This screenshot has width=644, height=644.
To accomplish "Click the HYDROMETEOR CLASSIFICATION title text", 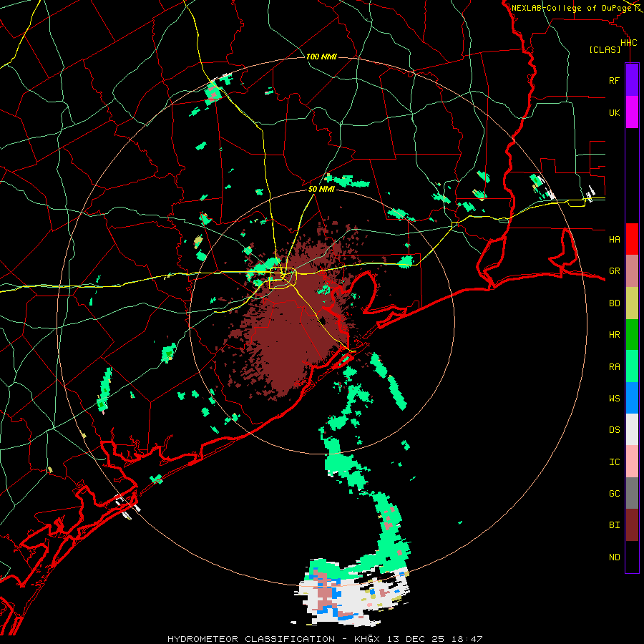I will [x=251, y=639].
